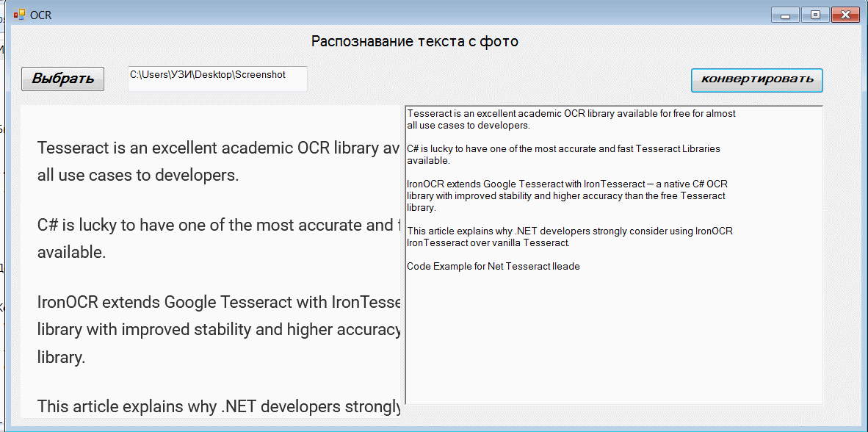Click the OCR app icon in title bar
The image size is (868, 432).
(x=19, y=15)
